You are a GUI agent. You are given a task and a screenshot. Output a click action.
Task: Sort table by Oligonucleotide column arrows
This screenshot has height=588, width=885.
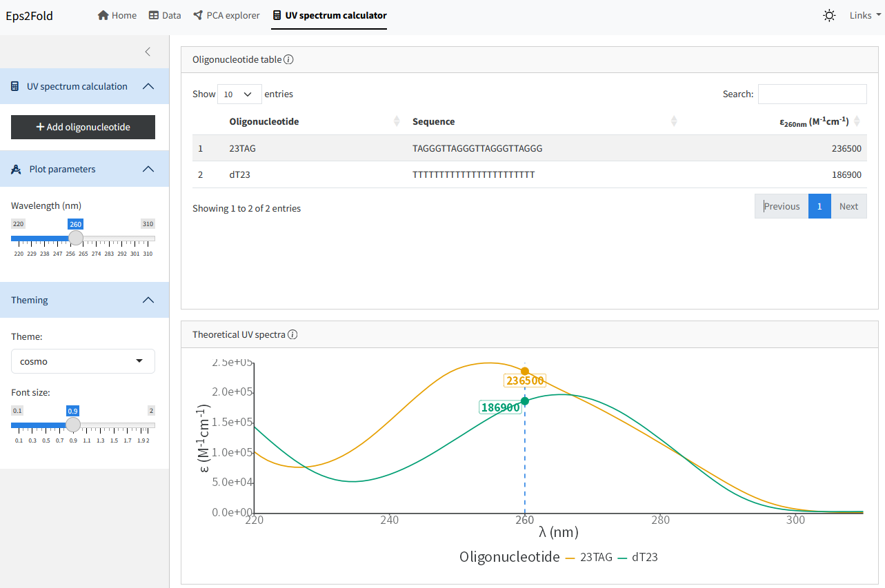pyautogui.click(x=397, y=121)
